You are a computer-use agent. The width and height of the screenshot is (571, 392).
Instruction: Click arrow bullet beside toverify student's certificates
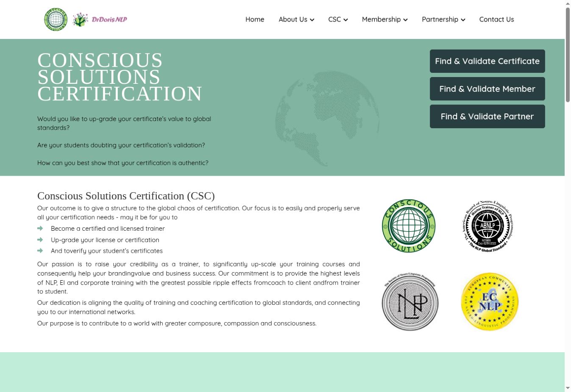point(40,251)
